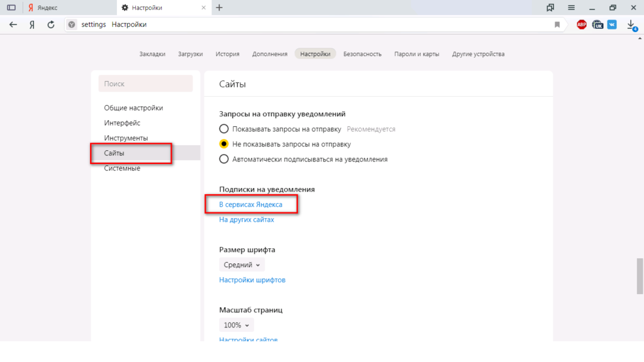The width and height of the screenshot is (644, 362).
Task: Click the 'Масштаб страниц' heading
Action: [x=251, y=310]
